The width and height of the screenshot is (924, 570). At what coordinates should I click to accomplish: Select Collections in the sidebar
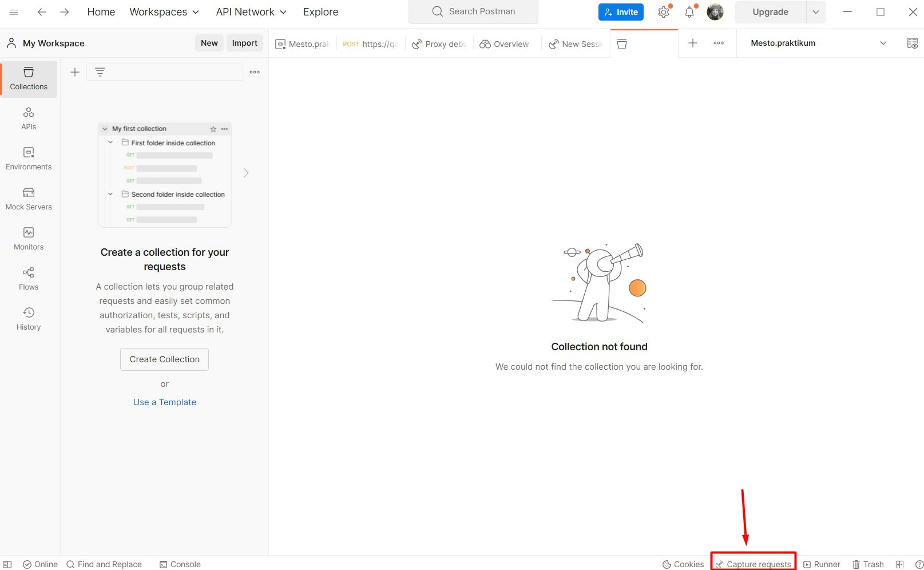(x=29, y=79)
